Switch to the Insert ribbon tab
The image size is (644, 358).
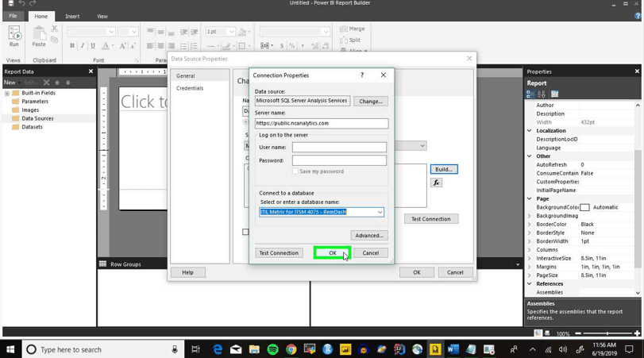[x=72, y=17]
